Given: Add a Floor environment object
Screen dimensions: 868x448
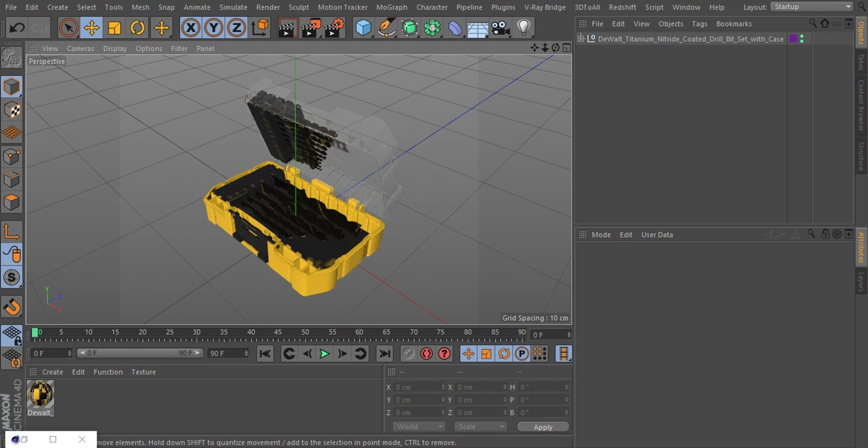Looking at the screenshot, I should point(478,28).
